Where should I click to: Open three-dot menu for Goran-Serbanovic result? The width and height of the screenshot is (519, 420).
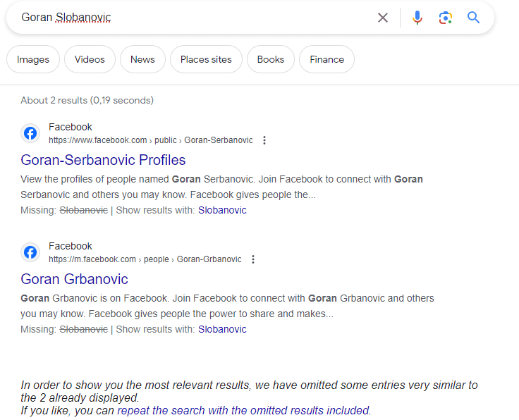point(264,140)
